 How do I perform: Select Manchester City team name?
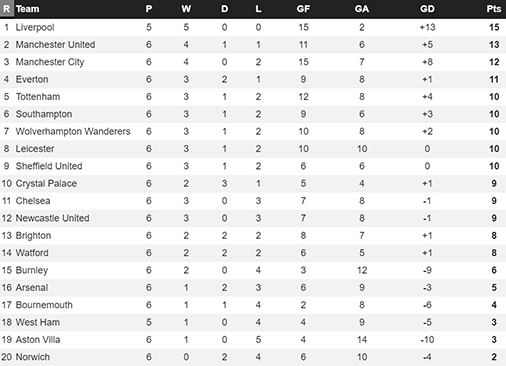click(x=50, y=62)
